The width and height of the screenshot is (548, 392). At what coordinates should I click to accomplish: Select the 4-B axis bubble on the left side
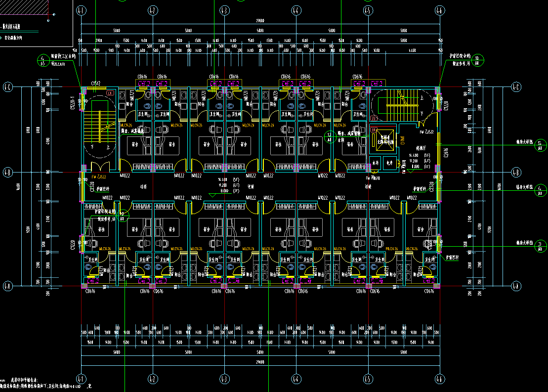pos(8,172)
